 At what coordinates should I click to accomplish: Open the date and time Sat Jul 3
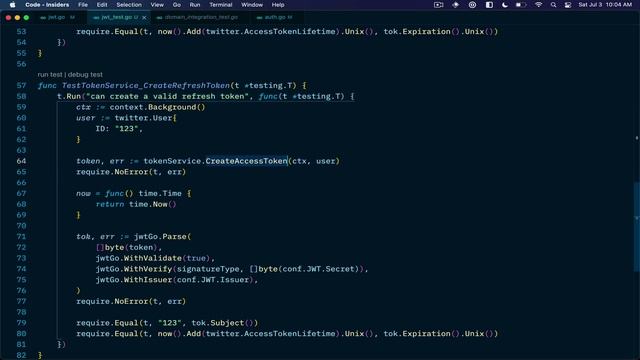(x=605, y=5)
